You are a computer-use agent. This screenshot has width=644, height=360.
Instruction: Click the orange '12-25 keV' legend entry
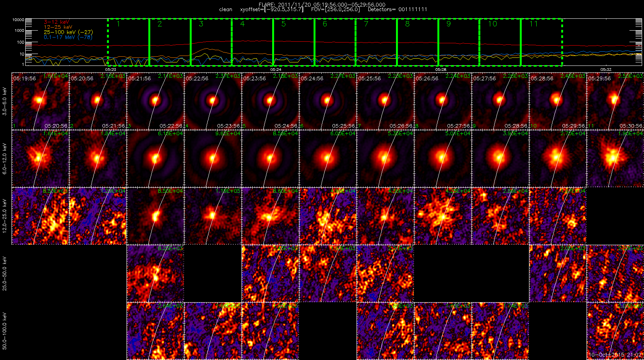(x=58, y=27)
